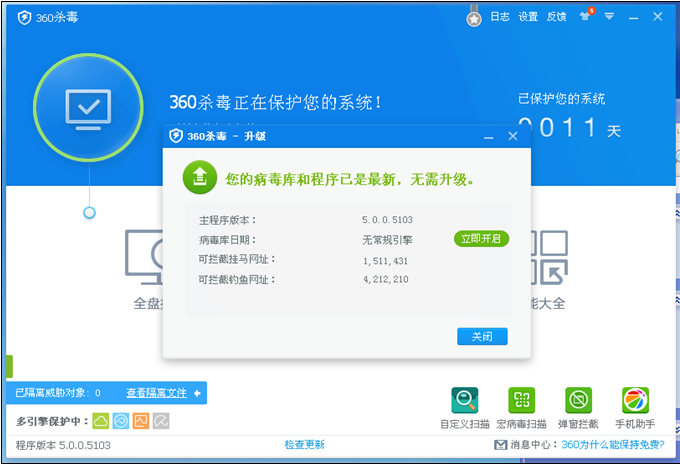Open 反馈 feedback menu

pyautogui.click(x=556, y=17)
